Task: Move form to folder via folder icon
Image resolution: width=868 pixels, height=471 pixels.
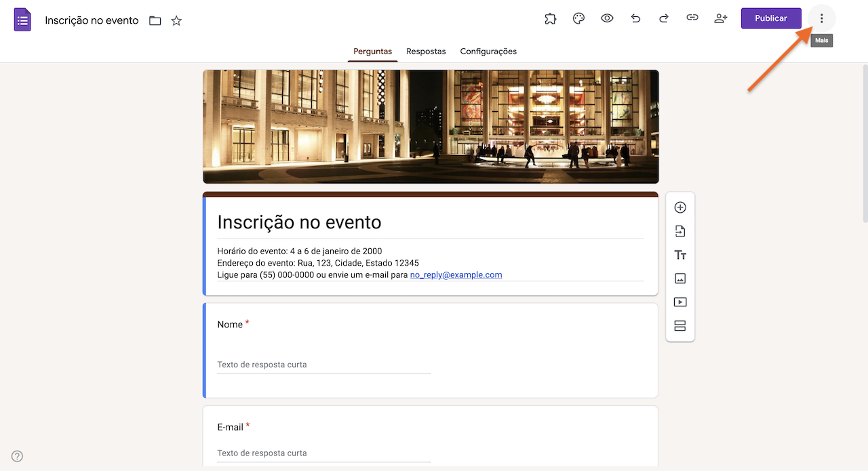Action: point(155,20)
